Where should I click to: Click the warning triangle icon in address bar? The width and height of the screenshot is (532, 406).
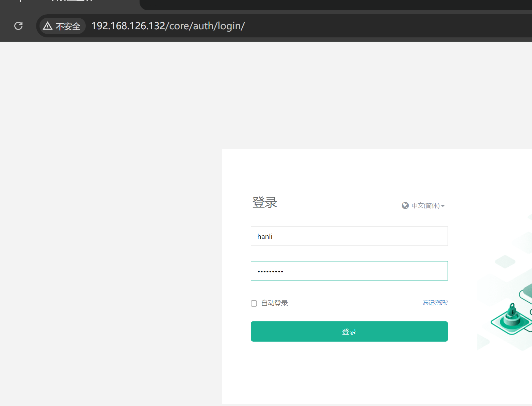[x=48, y=26]
